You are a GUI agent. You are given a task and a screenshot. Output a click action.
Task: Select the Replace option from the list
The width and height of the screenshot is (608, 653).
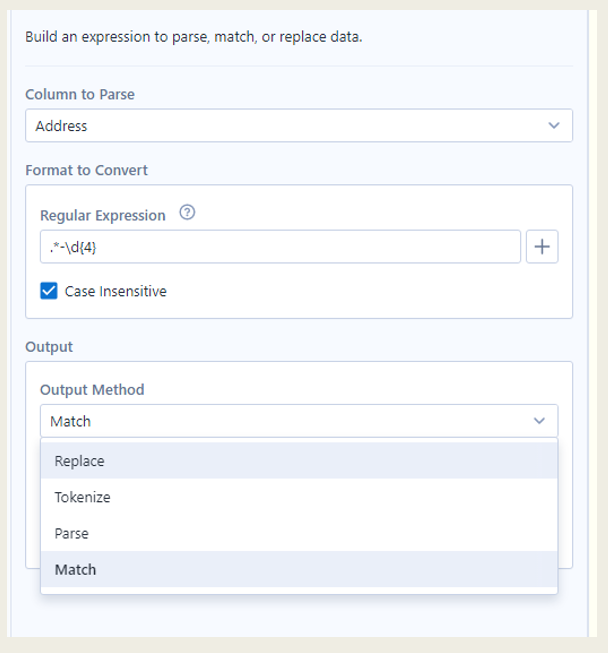coord(80,461)
